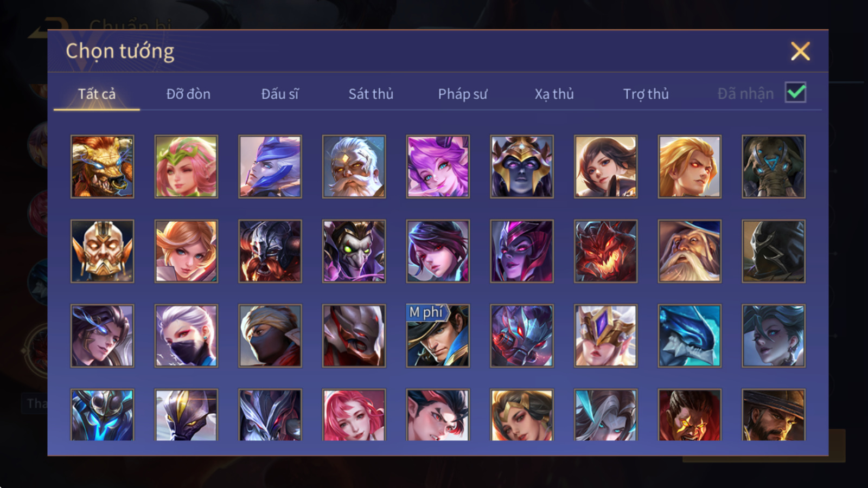This screenshot has height=488, width=868.
Task: Switch to the 'Trợ thủ' tab
Action: point(646,94)
